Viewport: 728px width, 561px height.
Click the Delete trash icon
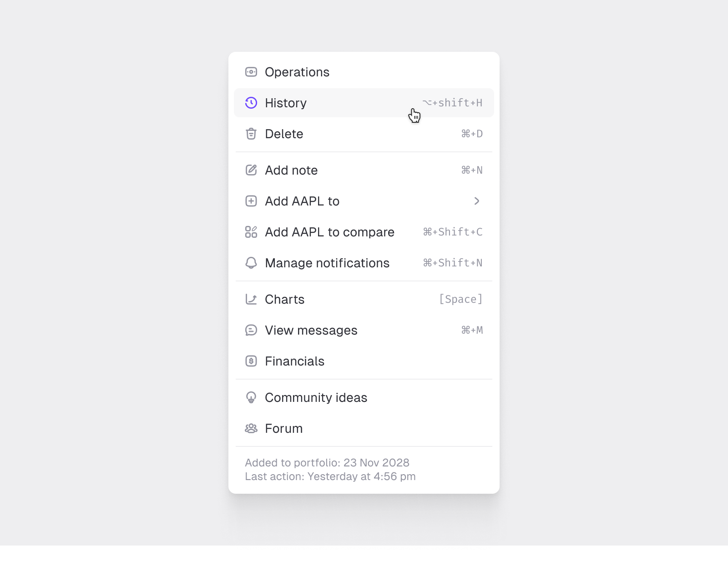251,134
